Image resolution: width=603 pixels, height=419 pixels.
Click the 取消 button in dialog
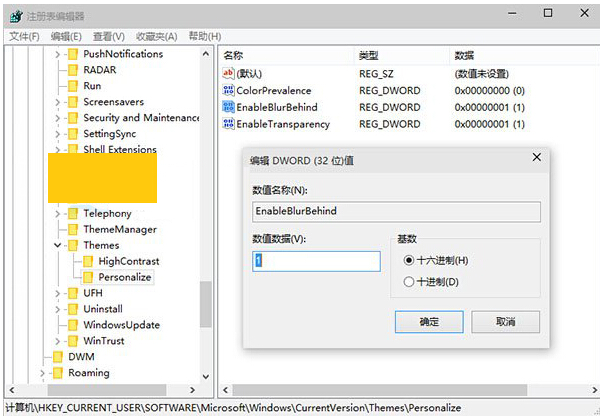click(506, 322)
